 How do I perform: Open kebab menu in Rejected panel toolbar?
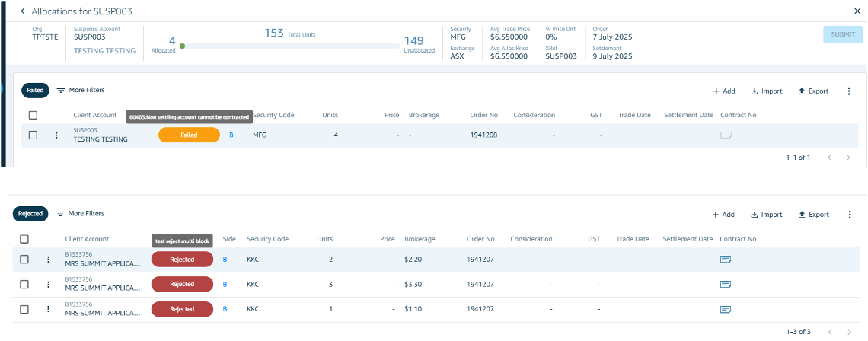pyautogui.click(x=849, y=215)
